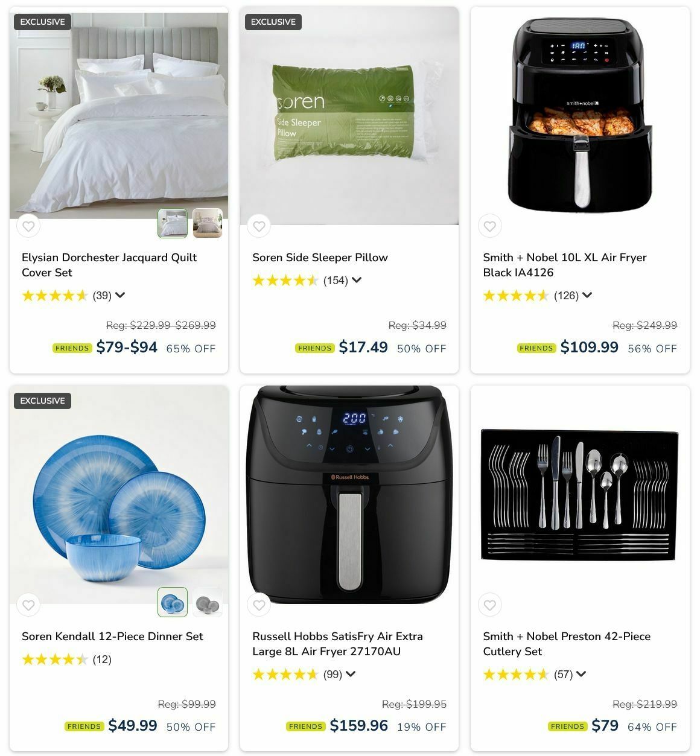This screenshot has height=756, width=700.
Task: Open Soren Side Sleeper Pillow product link
Action: 320,258
